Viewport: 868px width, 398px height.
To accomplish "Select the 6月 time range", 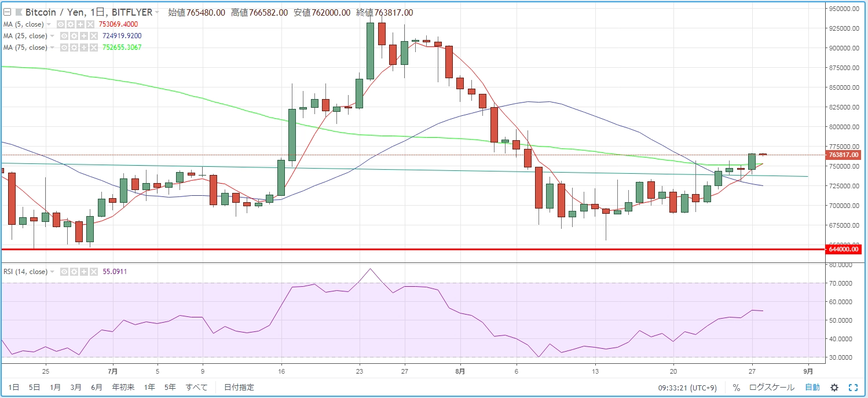I will pyautogui.click(x=97, y=388).
